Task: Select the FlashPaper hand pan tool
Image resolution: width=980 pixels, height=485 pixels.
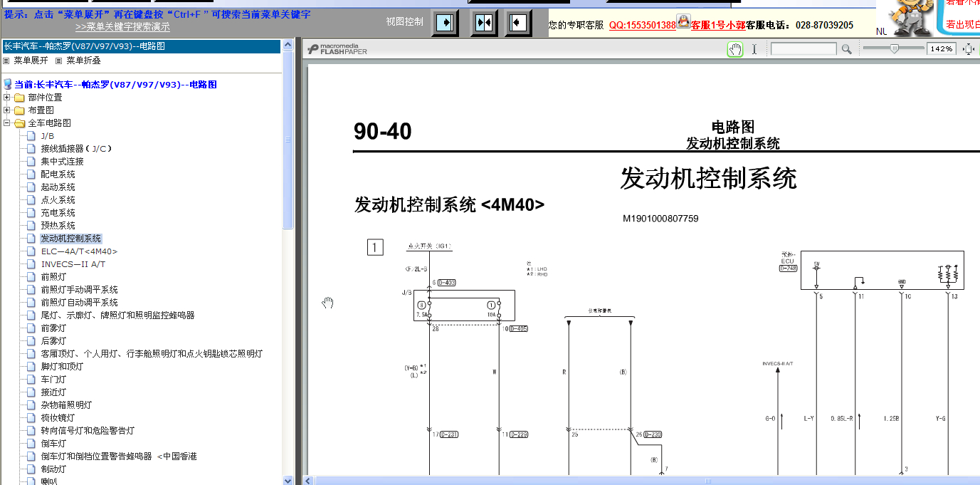Action: coord(735,49)
